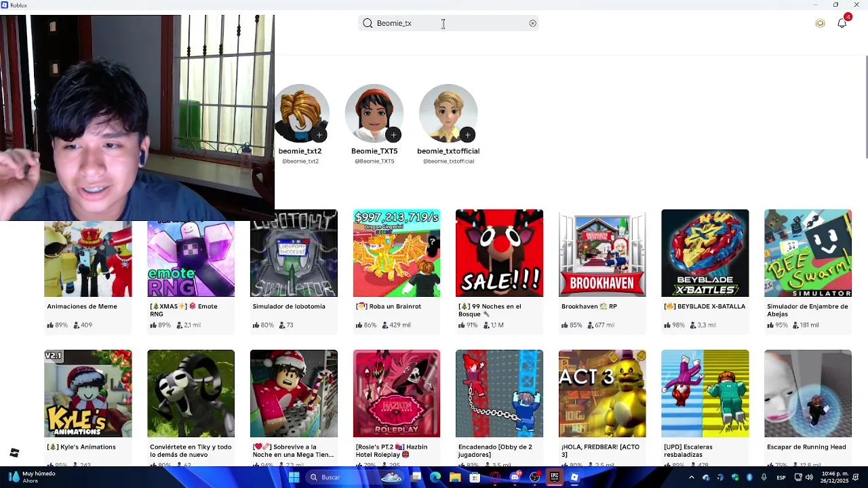Open the microphone tray icon
This screenshot has height=488, width=868.
click(x=764, y=477)
